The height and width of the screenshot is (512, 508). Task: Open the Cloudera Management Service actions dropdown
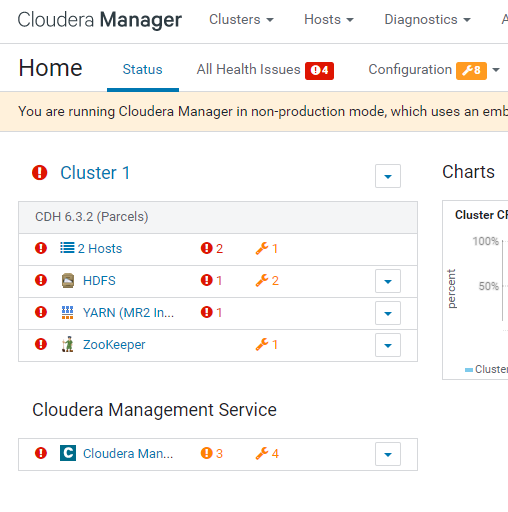pos(388,454)
